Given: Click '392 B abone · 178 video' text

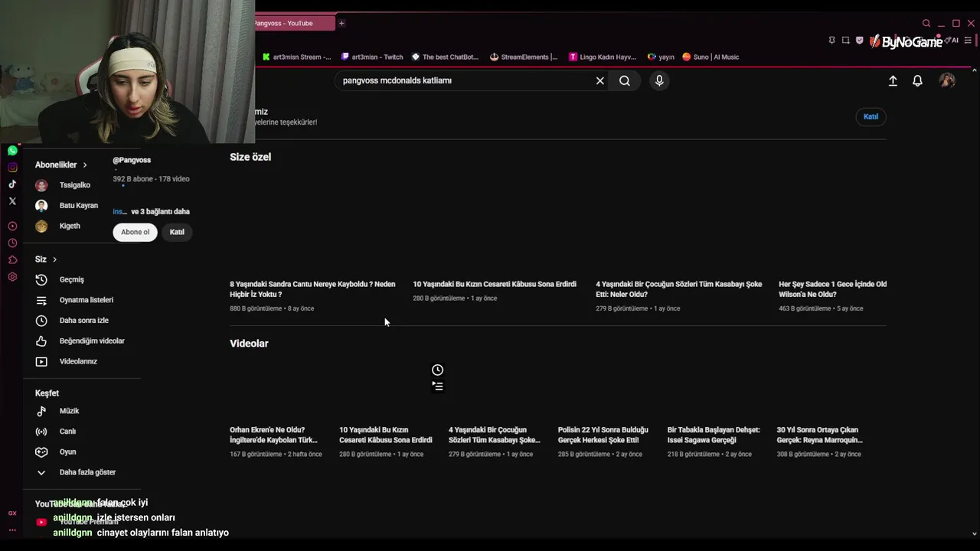Looking at the screenshot, I should [x=151, y=179].
